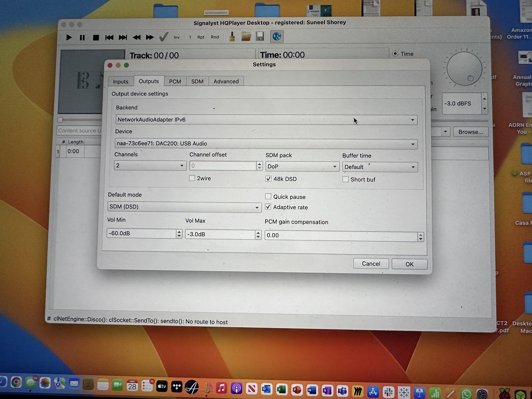532x399 pixels.
Task: Click the globe network icon in toolbar
Action: (x=277, y=37)
